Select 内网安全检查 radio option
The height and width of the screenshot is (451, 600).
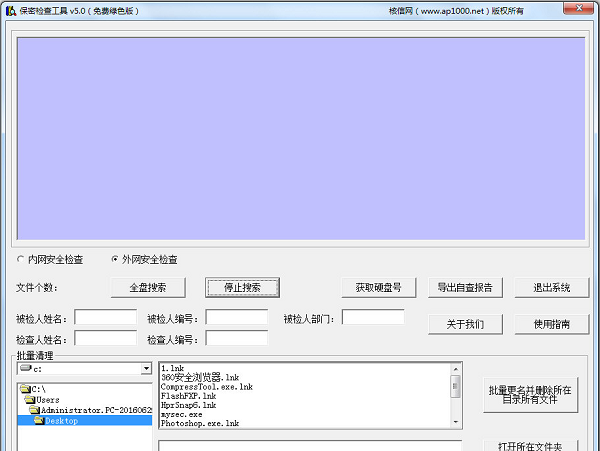[x=22, y=260]
